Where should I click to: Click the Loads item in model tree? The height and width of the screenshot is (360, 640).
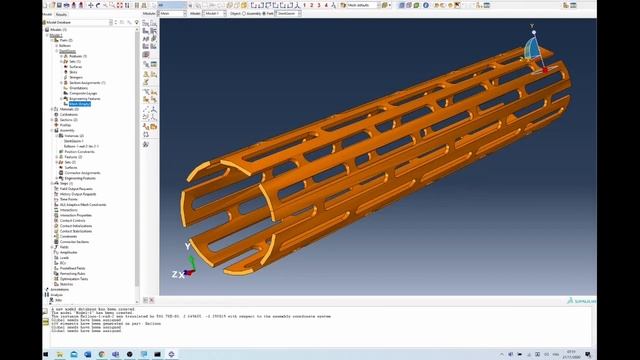[x=64, y=258]
